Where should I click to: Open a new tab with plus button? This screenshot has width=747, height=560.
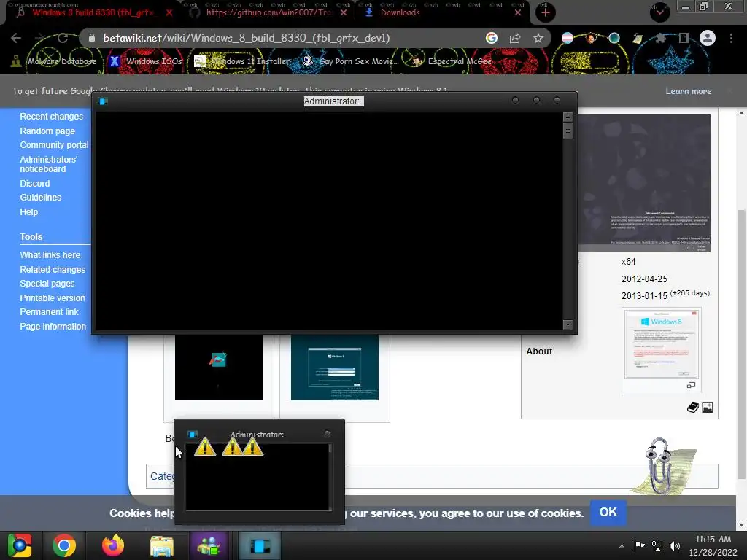(546, 12)
